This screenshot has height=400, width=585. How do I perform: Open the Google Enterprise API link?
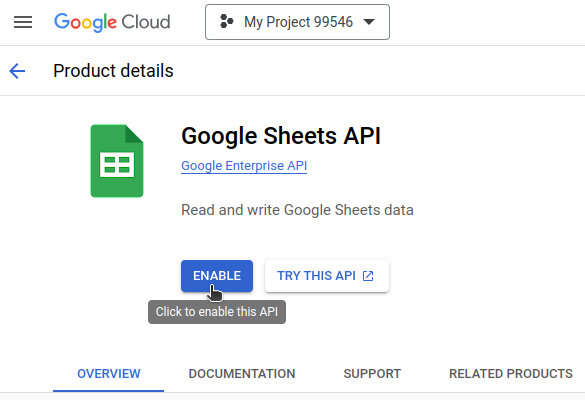(244, 166)
